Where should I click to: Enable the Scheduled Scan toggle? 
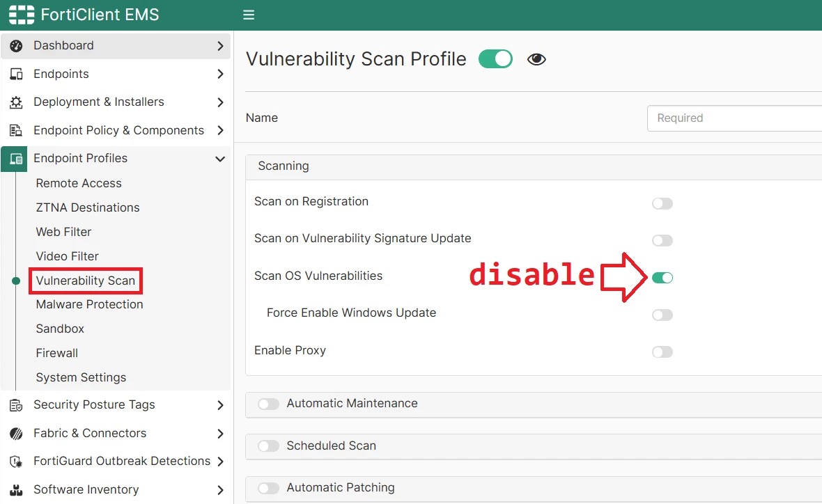tap(268, 446)
